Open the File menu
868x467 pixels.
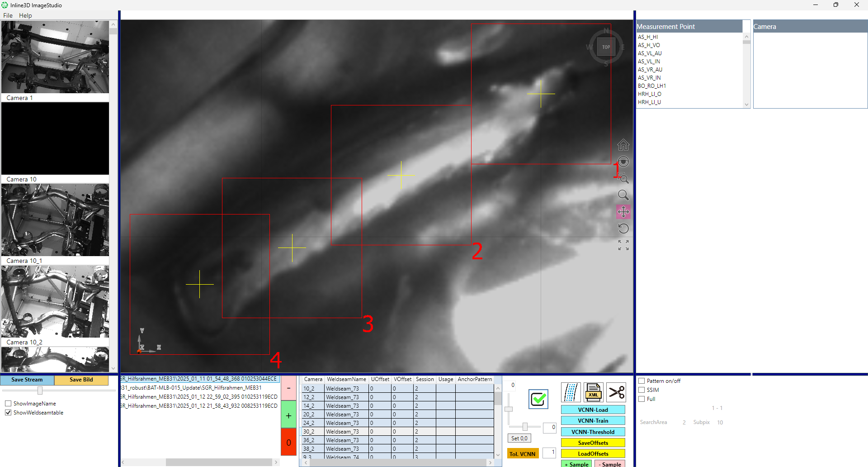click(8, 15)
